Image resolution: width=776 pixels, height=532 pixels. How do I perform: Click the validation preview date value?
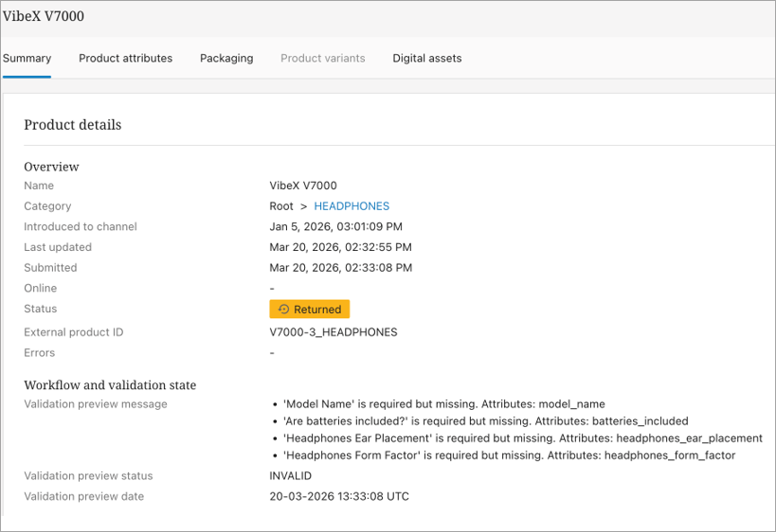point(339,497)
